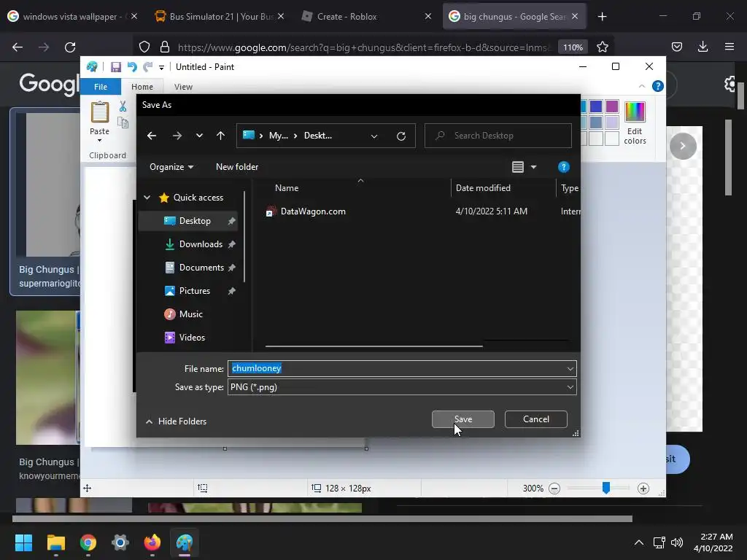The image size is (747, 560).
Task: Zoom in with Paint's plus button
Action: pyautogui.click(x=643, y=489)
